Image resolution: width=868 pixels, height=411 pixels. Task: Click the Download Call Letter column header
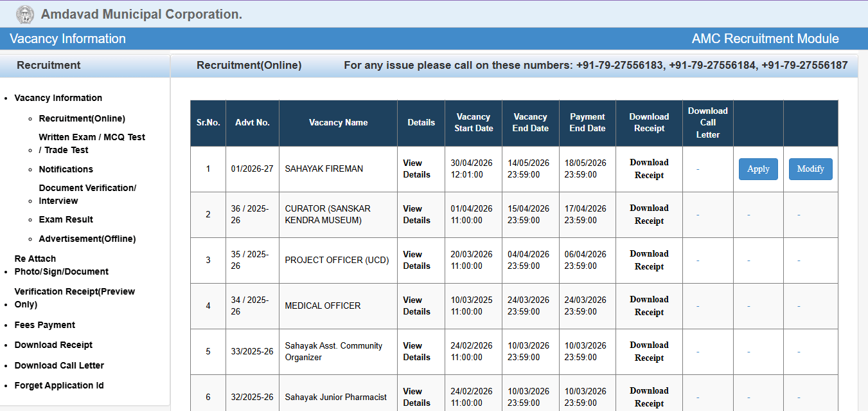tap(707, 123)
